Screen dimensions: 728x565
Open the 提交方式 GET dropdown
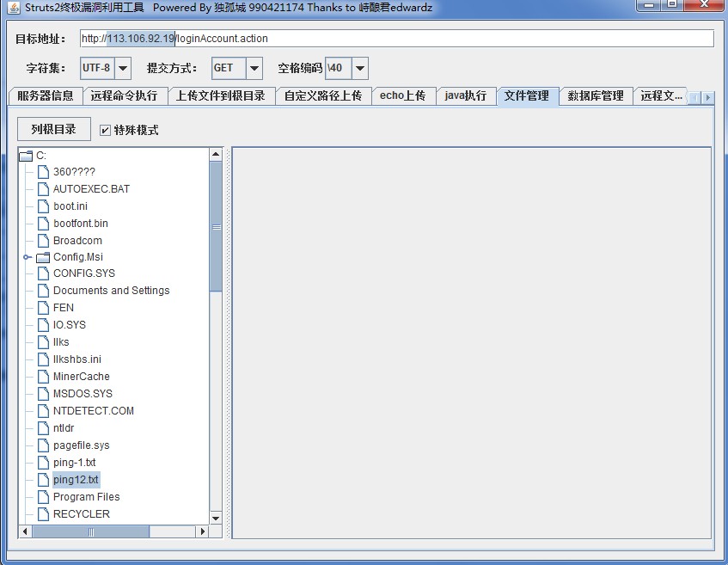(x=254, y=68)
